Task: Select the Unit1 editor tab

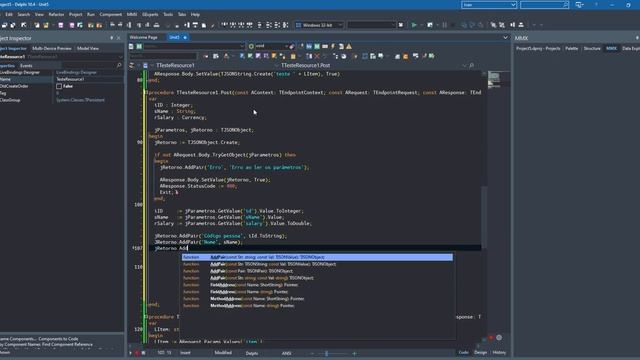Action: [177, 37]
